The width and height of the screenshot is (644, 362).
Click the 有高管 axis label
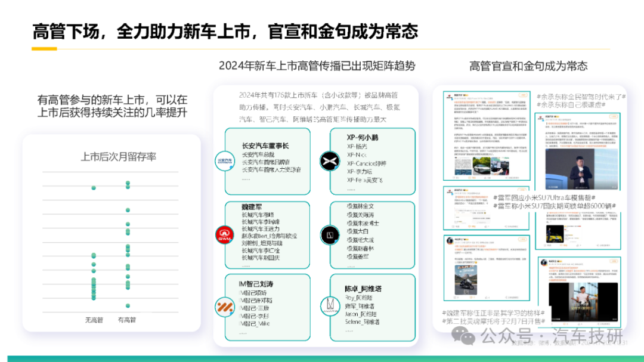[x=127, y=320]
